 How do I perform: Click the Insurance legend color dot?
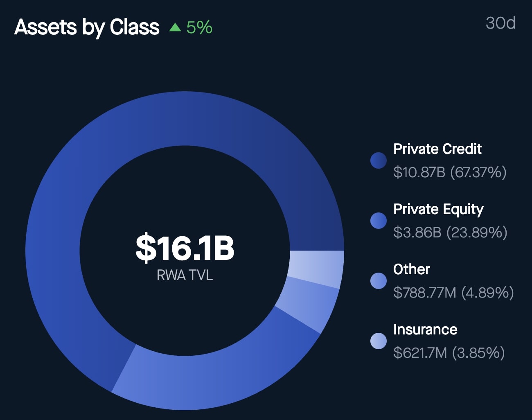pyautogui.click(x=378, y=341)
